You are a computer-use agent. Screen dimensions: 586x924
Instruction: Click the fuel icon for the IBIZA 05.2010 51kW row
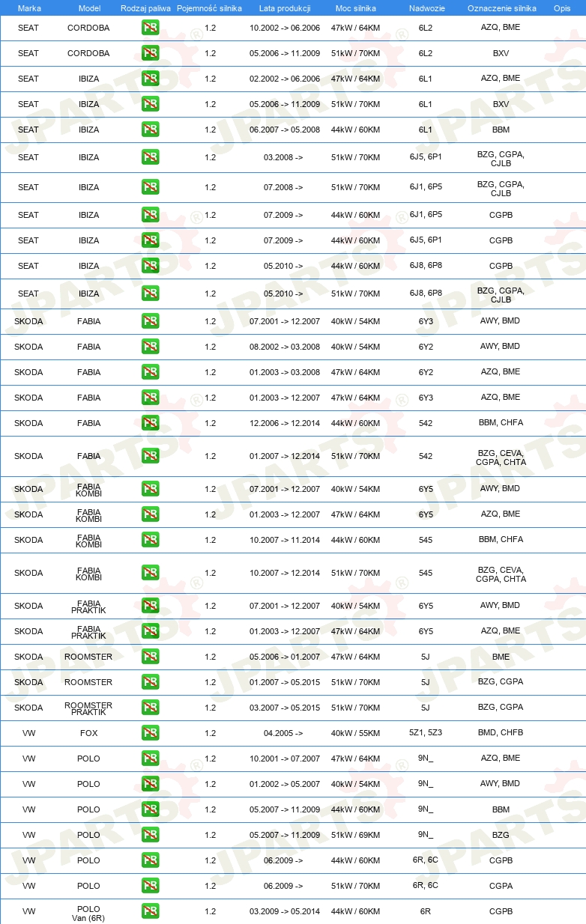click(x=150, y=294)
